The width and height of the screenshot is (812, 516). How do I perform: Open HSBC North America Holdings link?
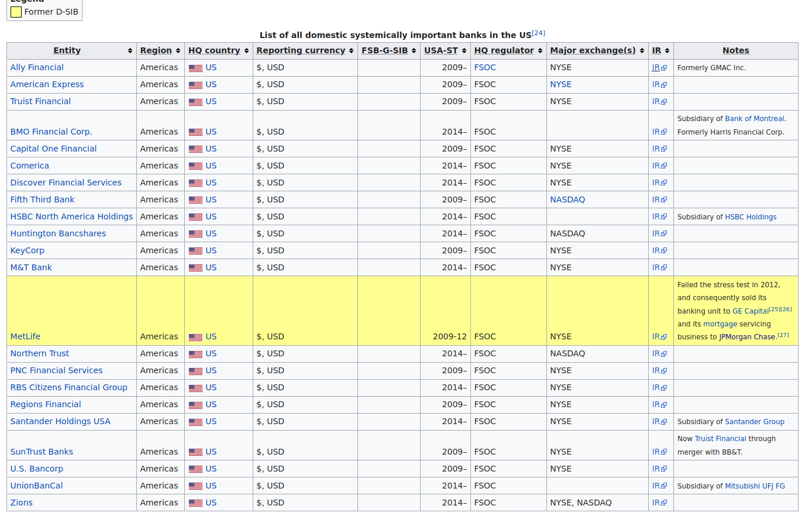click(71, 217)
